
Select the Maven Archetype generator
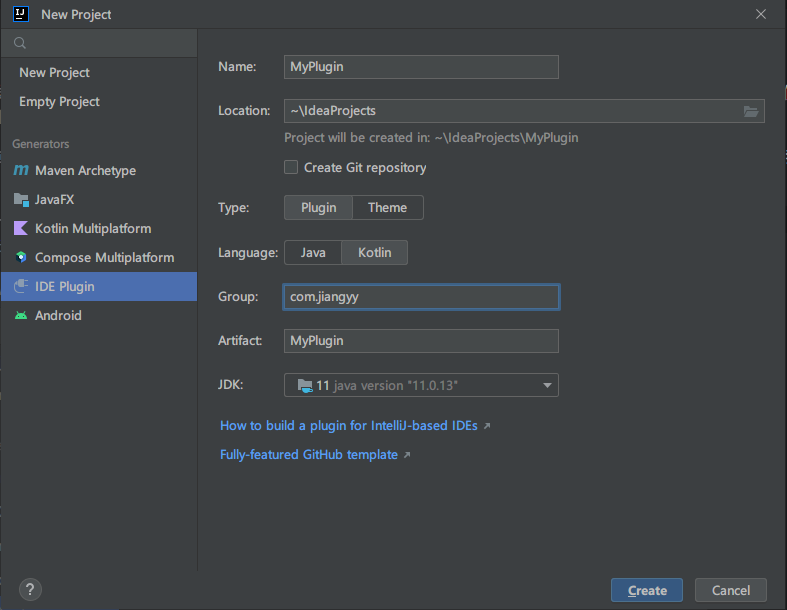click(99, 171)
